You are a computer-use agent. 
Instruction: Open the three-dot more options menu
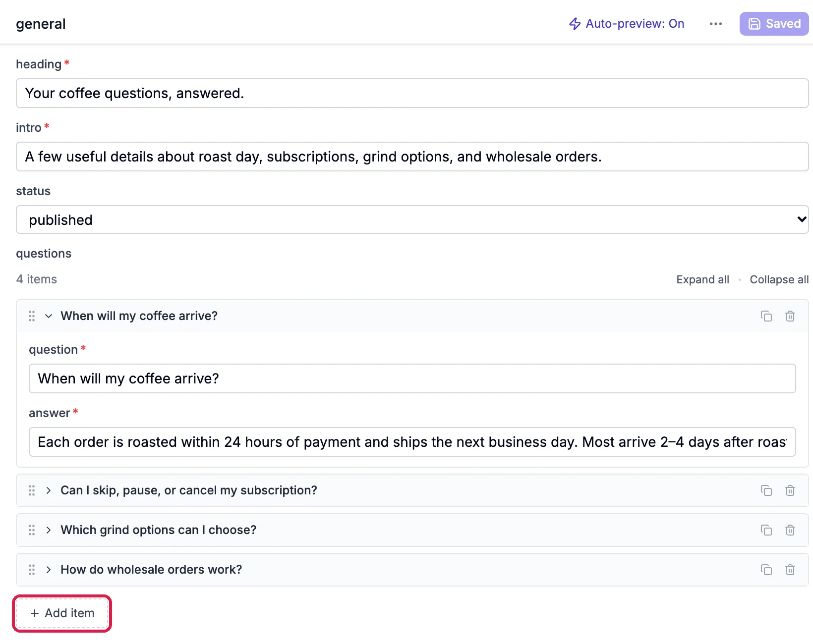[716, 24]
